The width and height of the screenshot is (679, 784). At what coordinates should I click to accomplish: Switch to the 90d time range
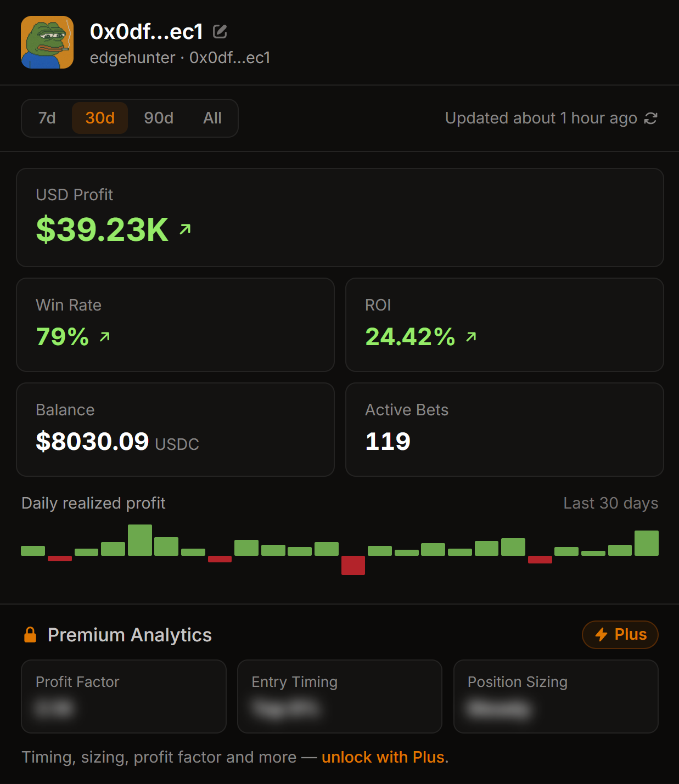click(159, 118)
